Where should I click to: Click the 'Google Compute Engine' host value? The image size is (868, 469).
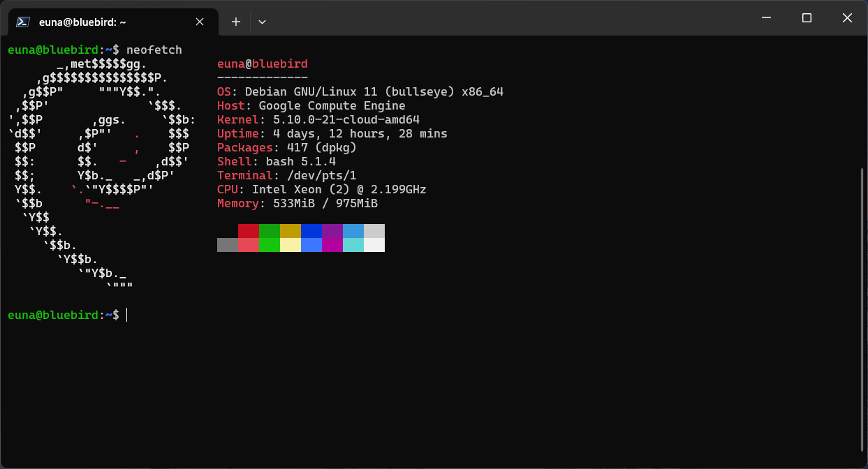point(332,105)
